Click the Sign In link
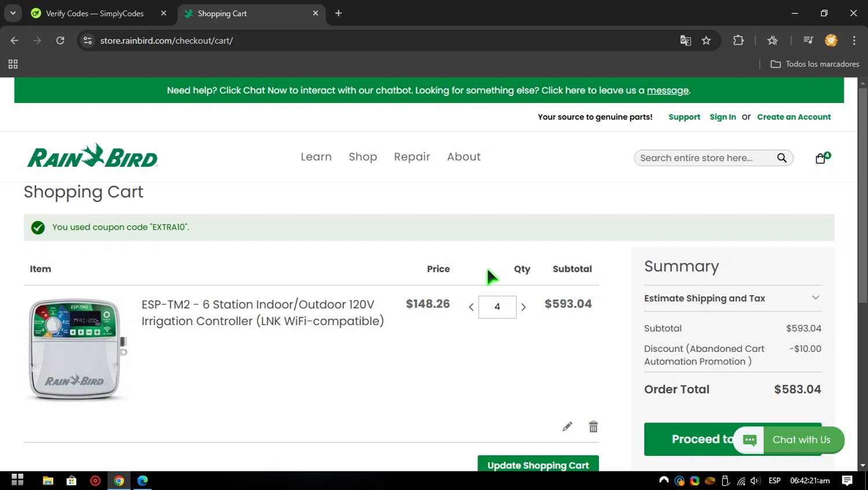Viewport: 868px width, 490px height. [723, 117]
